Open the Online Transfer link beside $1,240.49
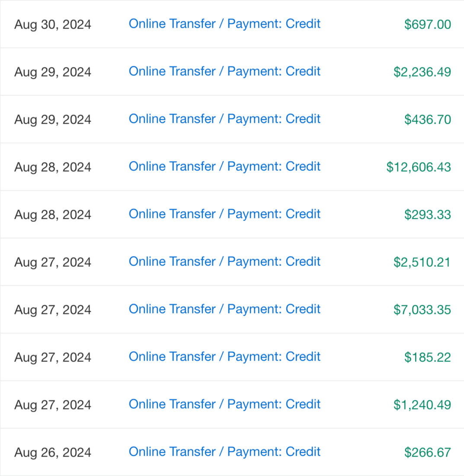Viewport: 464px width, 476px height. (224, 404)
